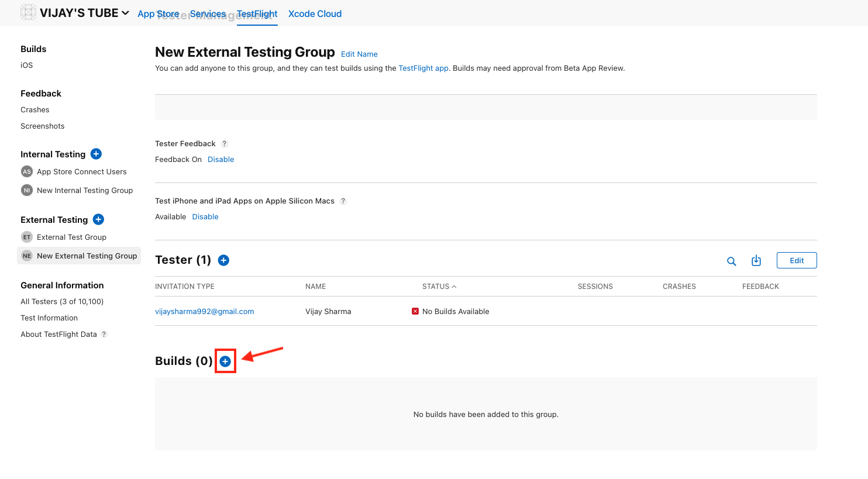The height and width of the screenshot is (479, 868).
Task: Add a tester with the plus icon
Action: coord(223,260)
